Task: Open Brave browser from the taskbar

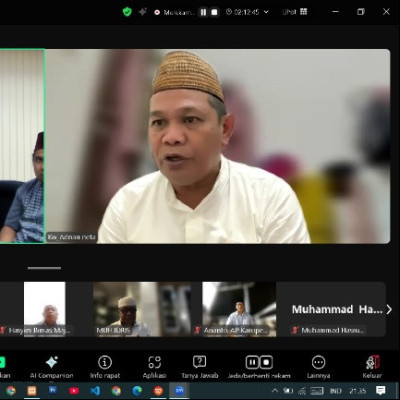Action: [x=158, y=391]
